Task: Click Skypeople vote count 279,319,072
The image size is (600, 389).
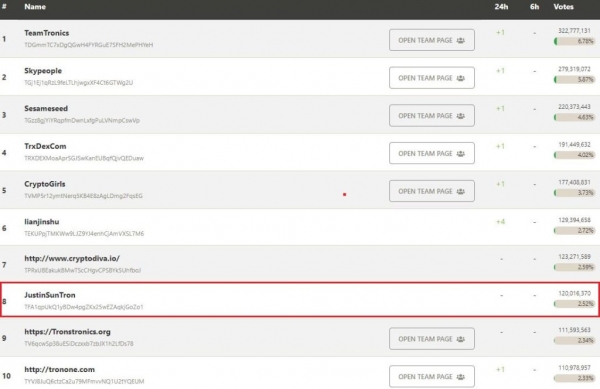Action: pos(574,69)
